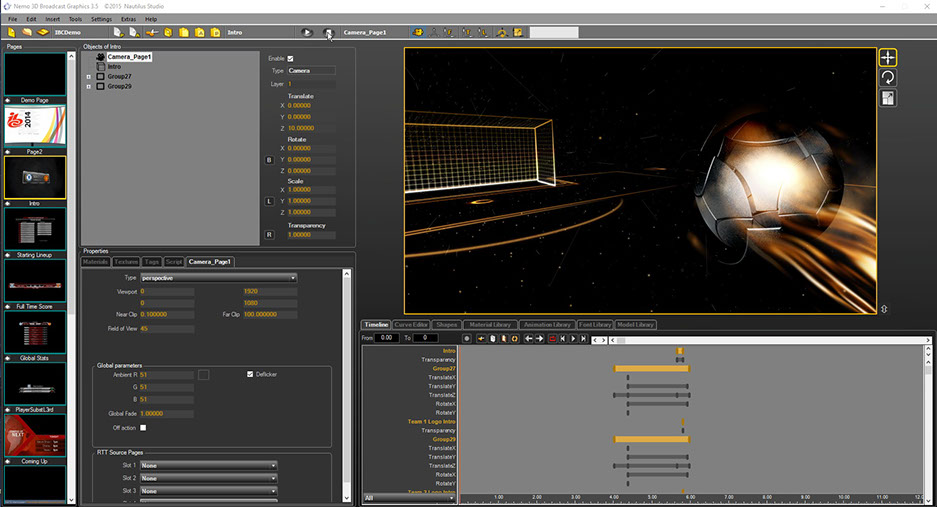Click the first yellow icon in the top toolbar

(x=12, y=32)
